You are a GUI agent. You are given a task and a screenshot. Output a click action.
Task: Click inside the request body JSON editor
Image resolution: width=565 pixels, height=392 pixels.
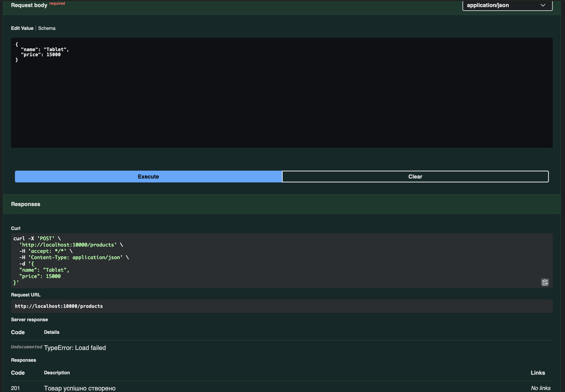[x=282, y=93]
